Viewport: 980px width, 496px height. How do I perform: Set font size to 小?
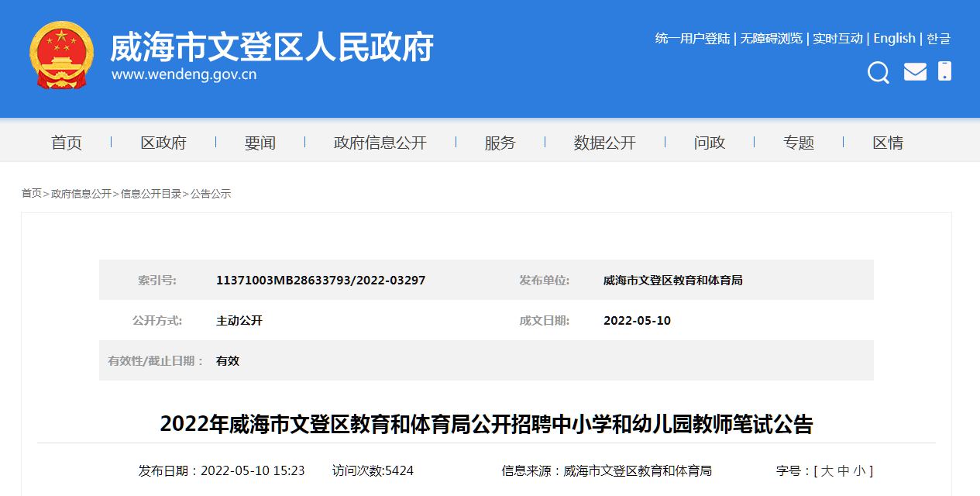click(x=861, y=470)
